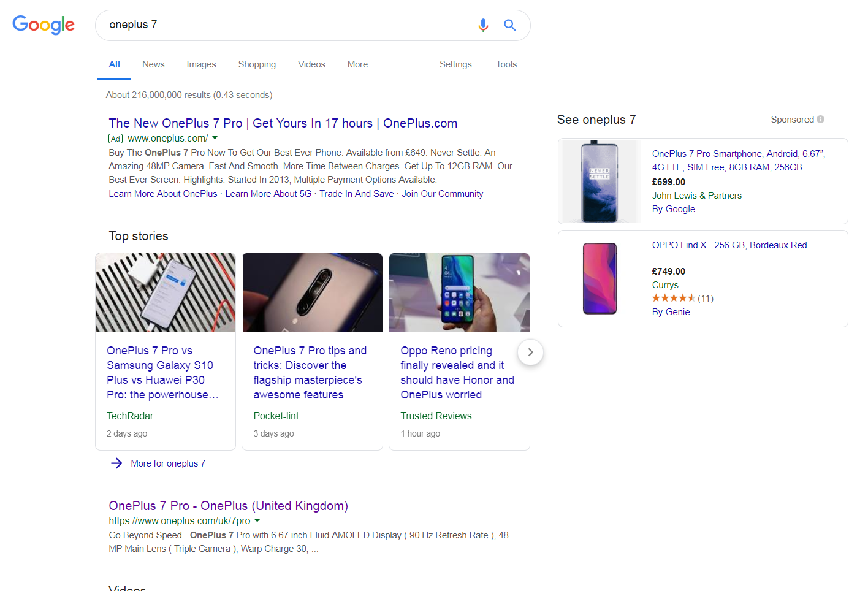Click the Sponsored info icon
The image size is (868, 591).
(821, 120)
